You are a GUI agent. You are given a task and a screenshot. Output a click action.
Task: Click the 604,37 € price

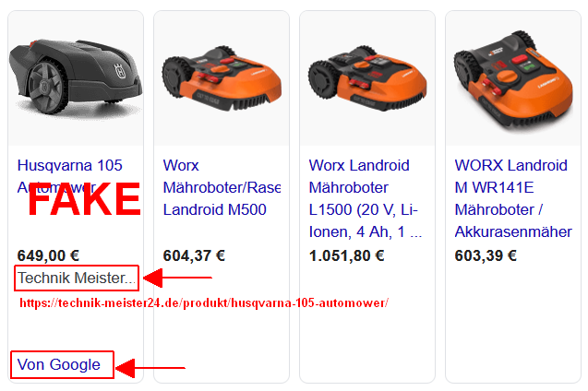click(194, 255)
